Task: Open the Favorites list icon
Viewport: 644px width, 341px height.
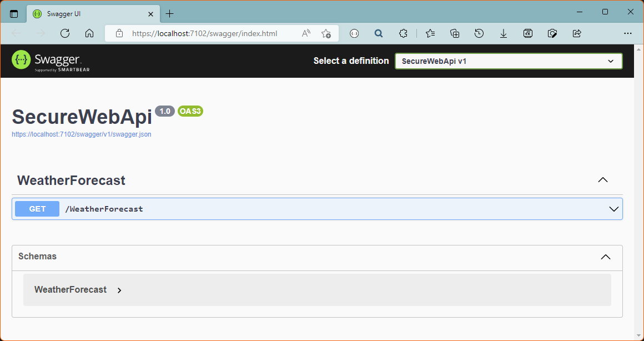Action: [430, 33]
